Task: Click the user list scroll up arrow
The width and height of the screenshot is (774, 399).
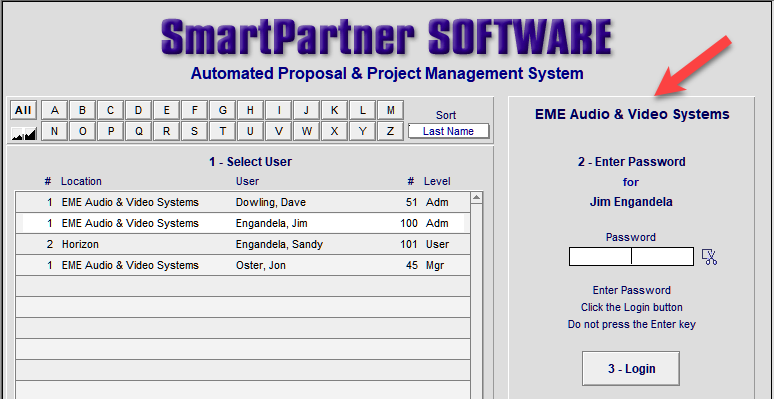Action: click(x=476, y=198)
